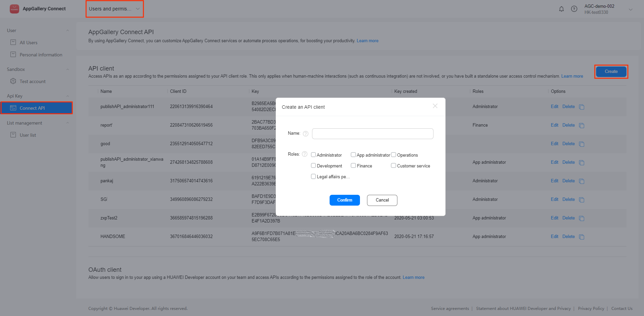Click the Roles help icon in dialog
The image size is (644, 316).
coord(305,154)
